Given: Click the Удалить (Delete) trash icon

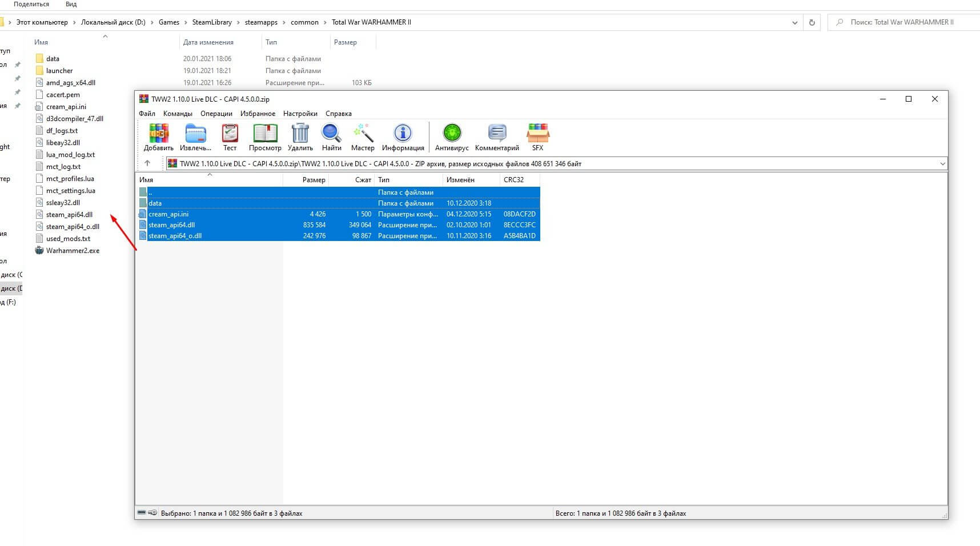Looking at the screenshot, I should [x=300, y=137].
